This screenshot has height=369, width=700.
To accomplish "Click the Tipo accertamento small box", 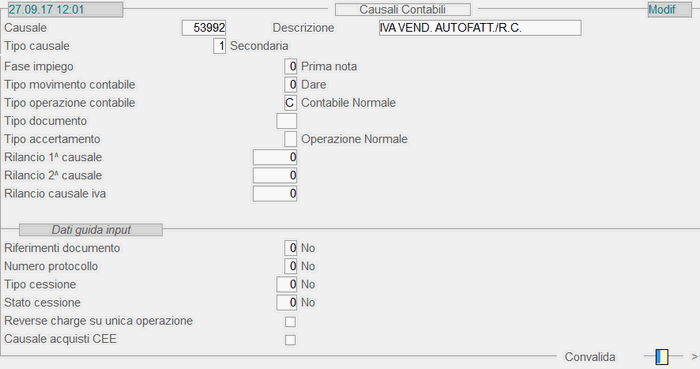I will click(291, 139).
